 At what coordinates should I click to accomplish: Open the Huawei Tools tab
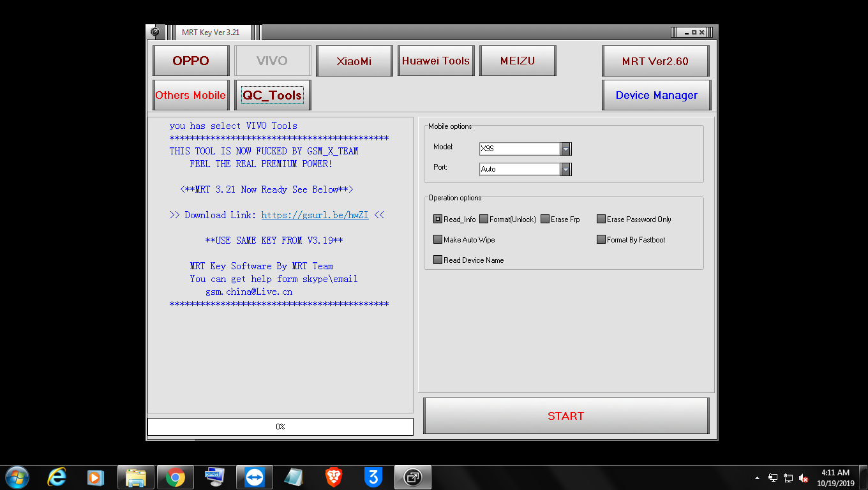(436, 61)
